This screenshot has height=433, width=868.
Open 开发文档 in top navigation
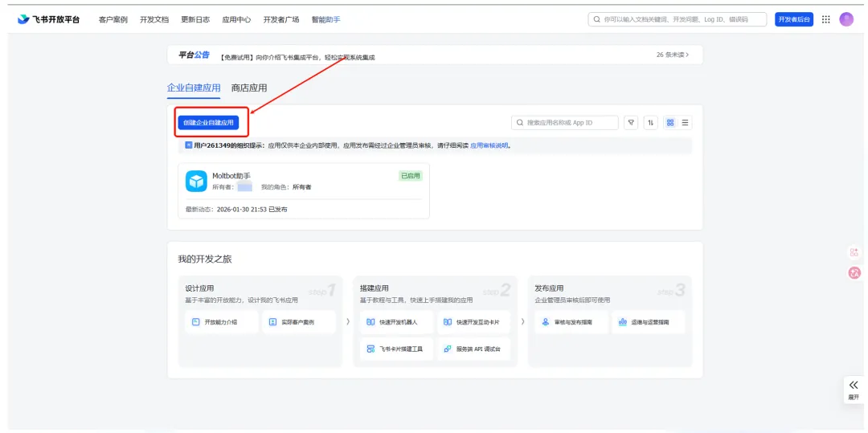click(154, 19)
